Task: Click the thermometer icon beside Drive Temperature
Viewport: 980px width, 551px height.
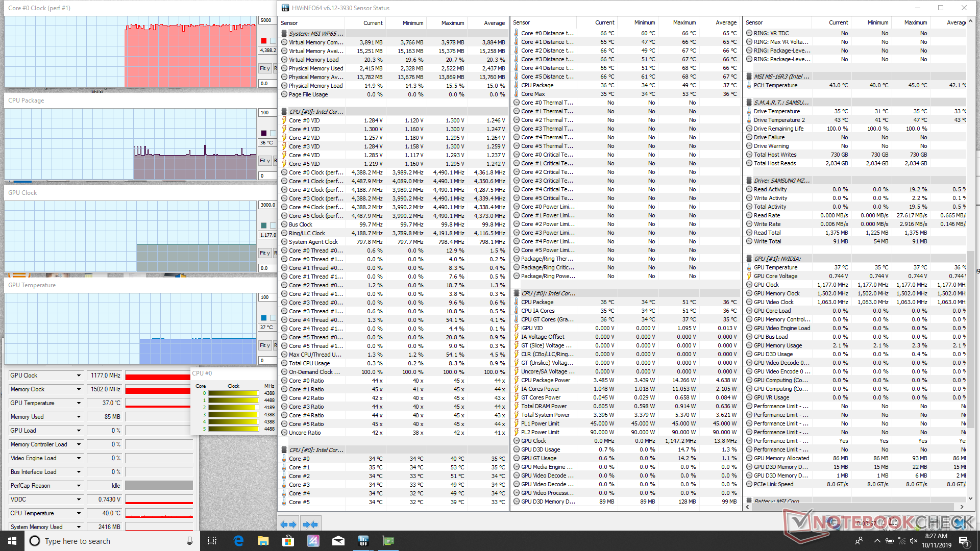Action: click(x=749, y=111)
